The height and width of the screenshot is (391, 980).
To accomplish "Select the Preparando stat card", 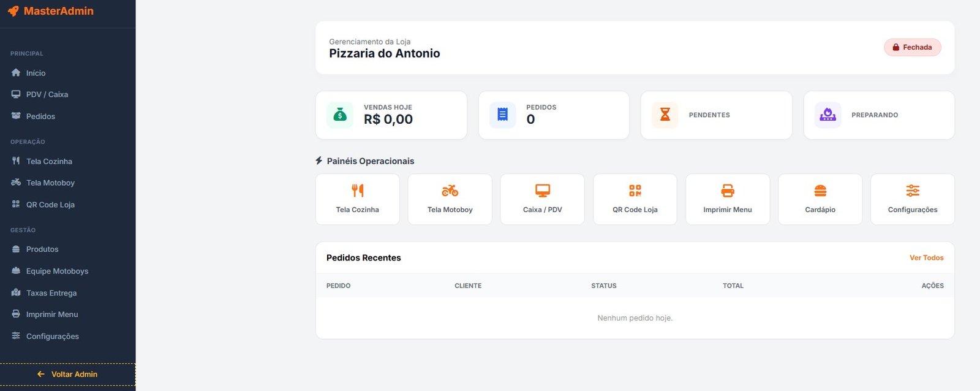I will pos(878,115).
